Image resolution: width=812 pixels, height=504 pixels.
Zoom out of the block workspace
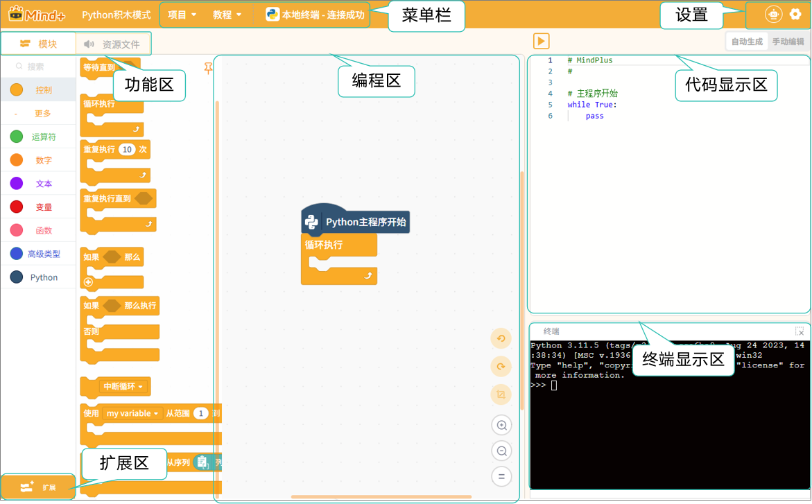click(501, 451)
